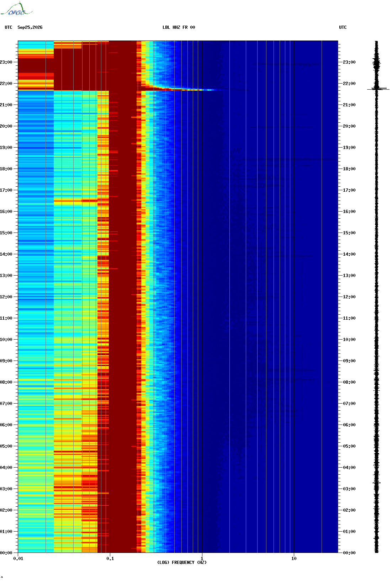Select the left 12:00 time tick

6,297
